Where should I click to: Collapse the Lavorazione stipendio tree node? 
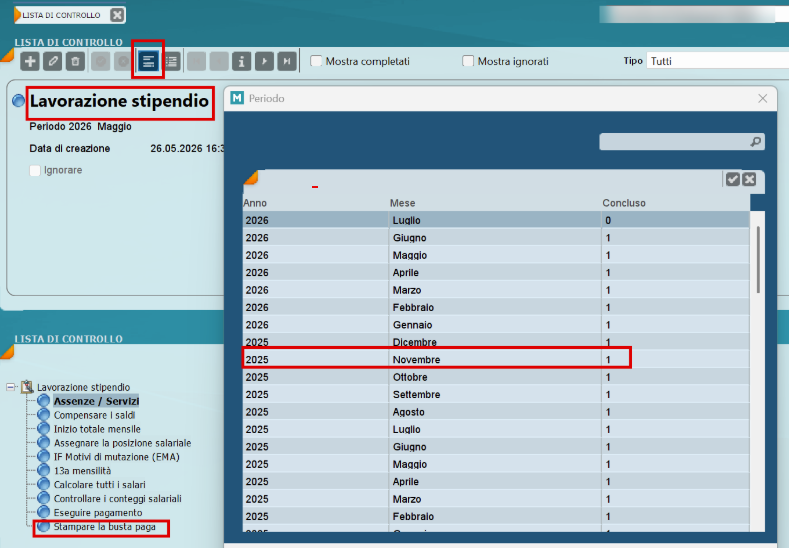[11, 387]
